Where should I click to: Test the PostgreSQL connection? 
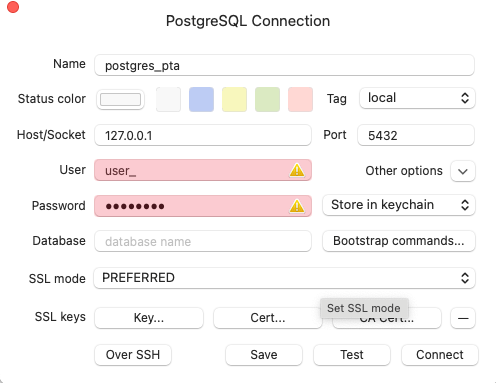coord(352,355)
